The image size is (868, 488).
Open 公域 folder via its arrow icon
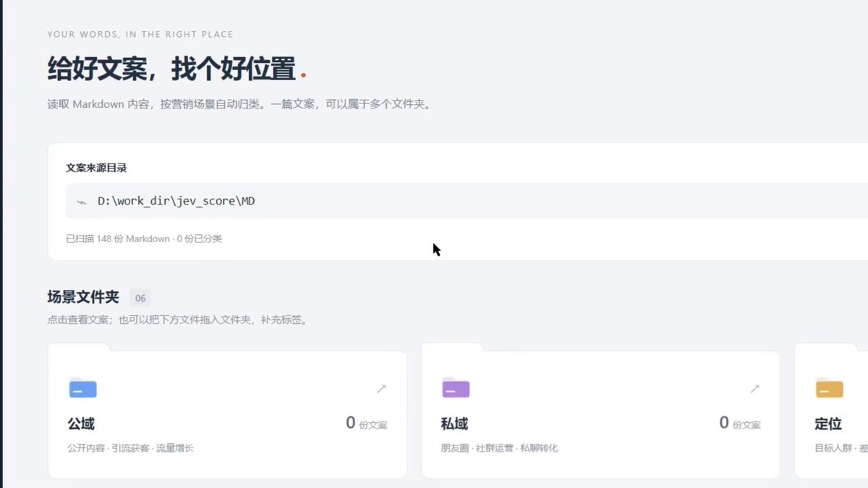tap(381, 389)
